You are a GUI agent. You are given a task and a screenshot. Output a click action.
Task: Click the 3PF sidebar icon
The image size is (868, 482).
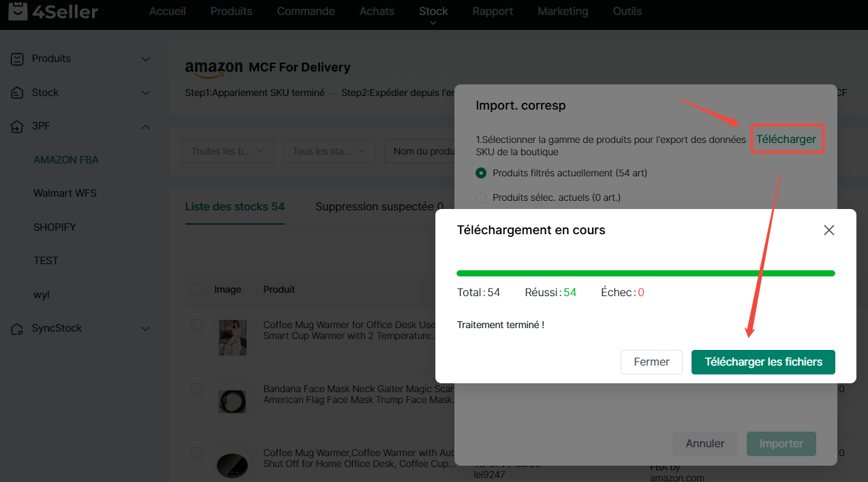(18, 127)
